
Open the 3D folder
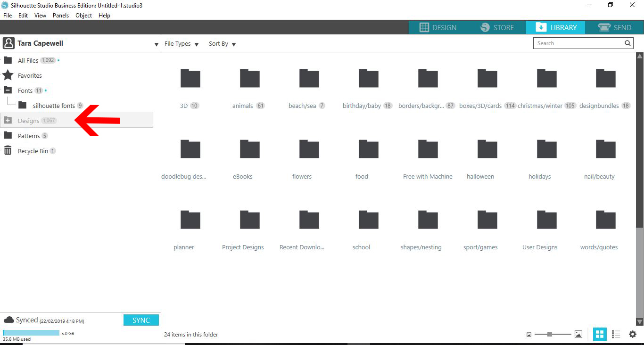coord(190,78)
